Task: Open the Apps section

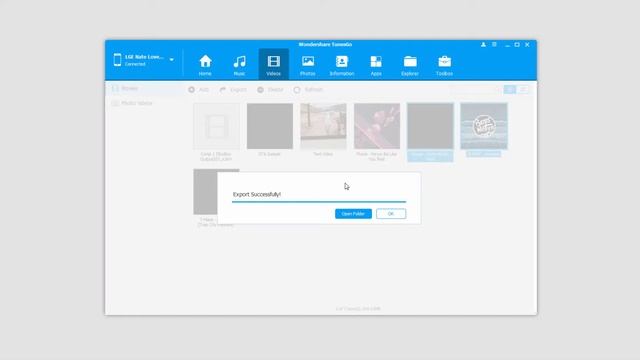Action: point(376,65)
